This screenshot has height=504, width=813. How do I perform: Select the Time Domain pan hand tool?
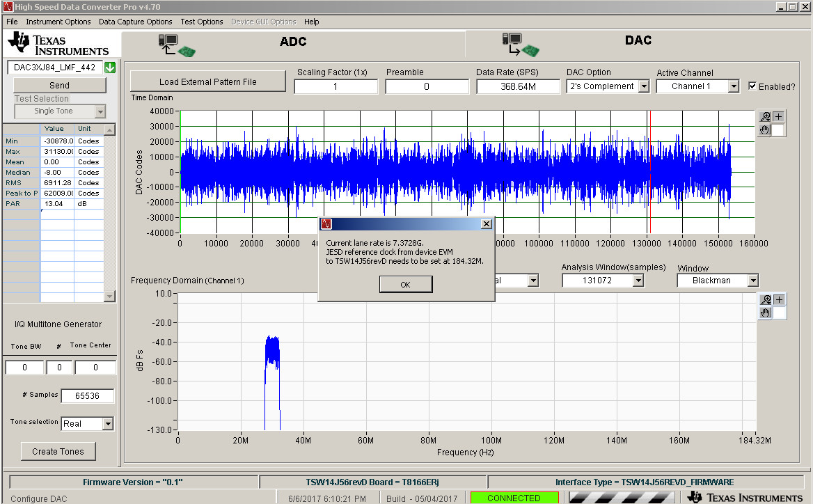click(766, 129)
